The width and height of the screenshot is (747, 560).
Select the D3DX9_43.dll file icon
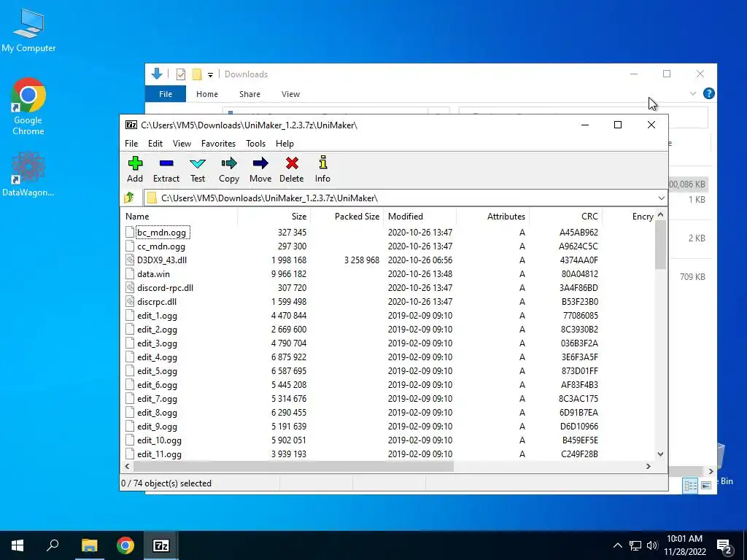(130, 260)
